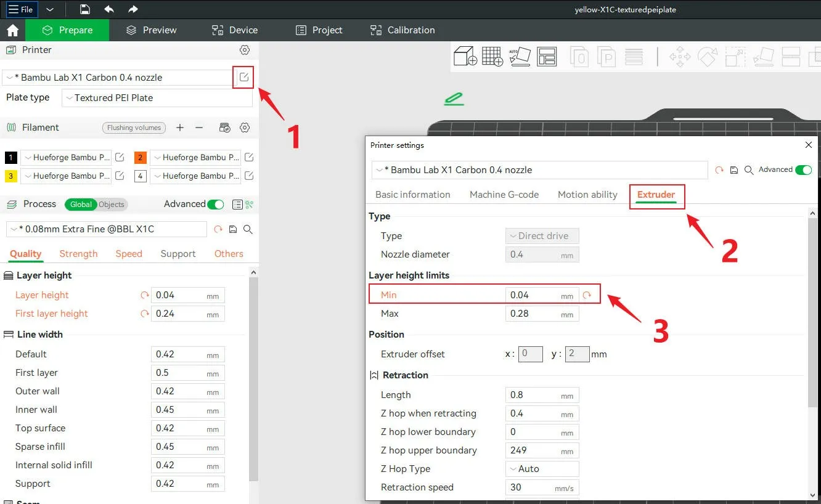Pick color for filament 3 yellow swatch
The image size is (821, 504).
pos(10,176)
